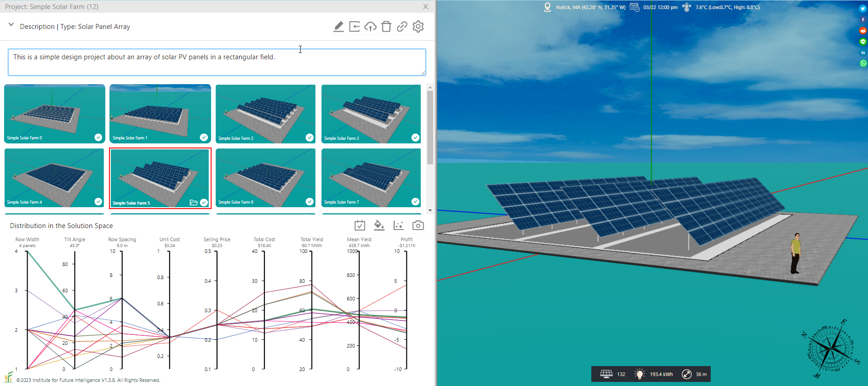Click the Natick, MA location label
868x386 pixels.
click(590, 7)
